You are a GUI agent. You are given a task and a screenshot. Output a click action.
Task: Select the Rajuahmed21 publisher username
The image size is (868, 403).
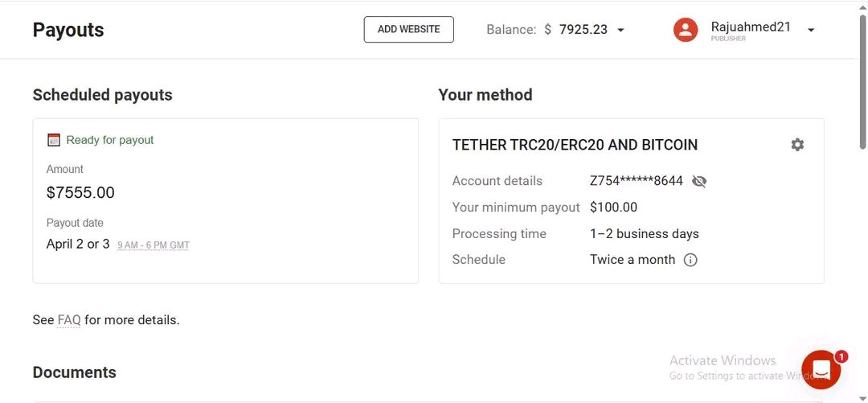point(750,27)
